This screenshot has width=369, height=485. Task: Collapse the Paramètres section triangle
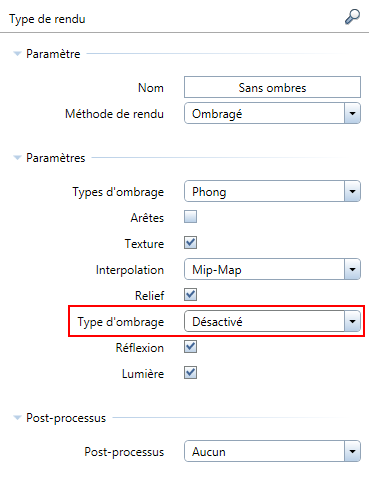click(x=17, y=158)
